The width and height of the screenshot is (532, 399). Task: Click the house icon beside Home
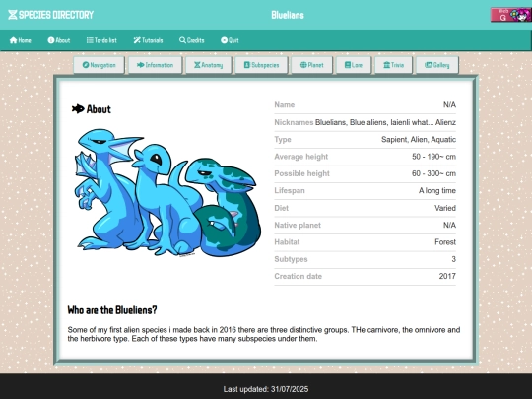(13, 40)
